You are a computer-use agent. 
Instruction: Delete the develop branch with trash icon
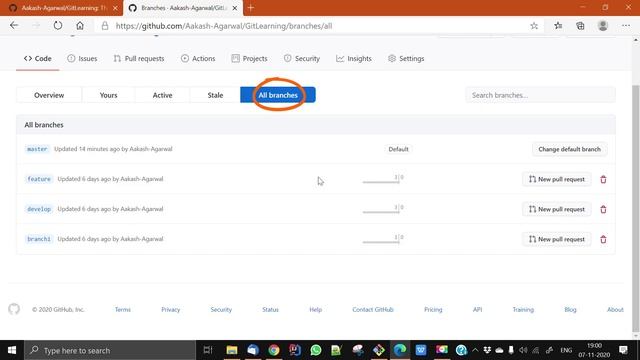[x=603, y=209]
